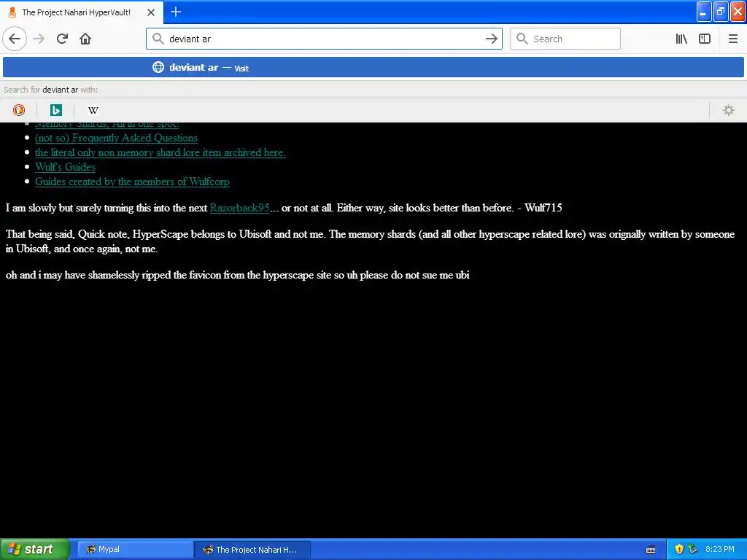Click the tab's orange favicon
The height and width of the screenshot is (560, 747).
(12, 12)
